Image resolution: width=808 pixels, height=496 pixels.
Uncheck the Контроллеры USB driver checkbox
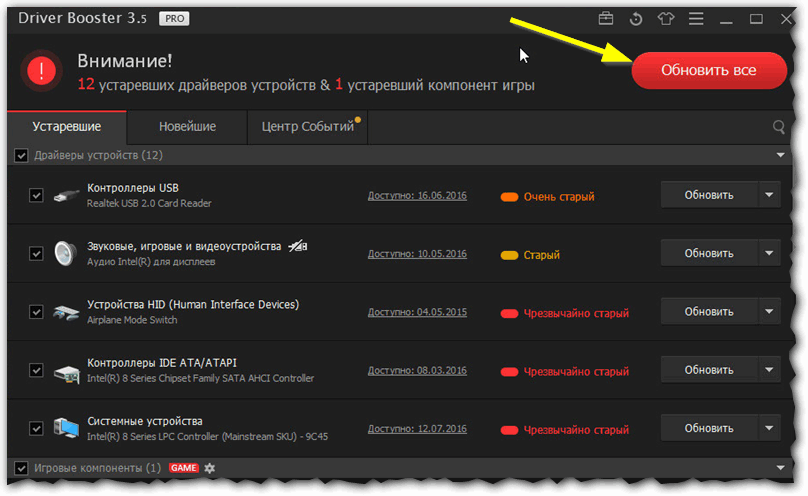37,195
